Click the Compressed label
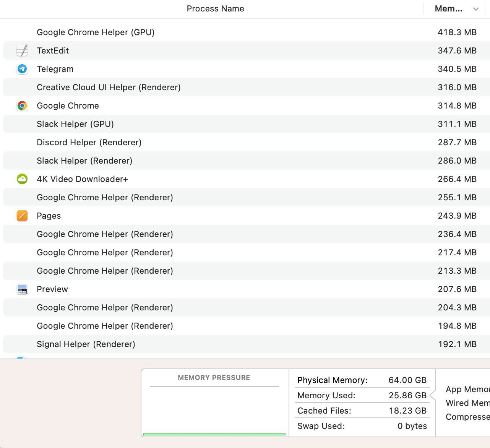The height and width of the screenshot is (448, 490). [x=468, y=417]
